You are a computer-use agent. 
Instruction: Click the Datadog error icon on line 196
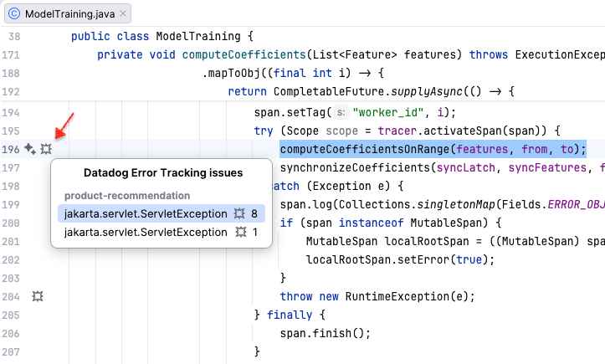pos(45,149)
